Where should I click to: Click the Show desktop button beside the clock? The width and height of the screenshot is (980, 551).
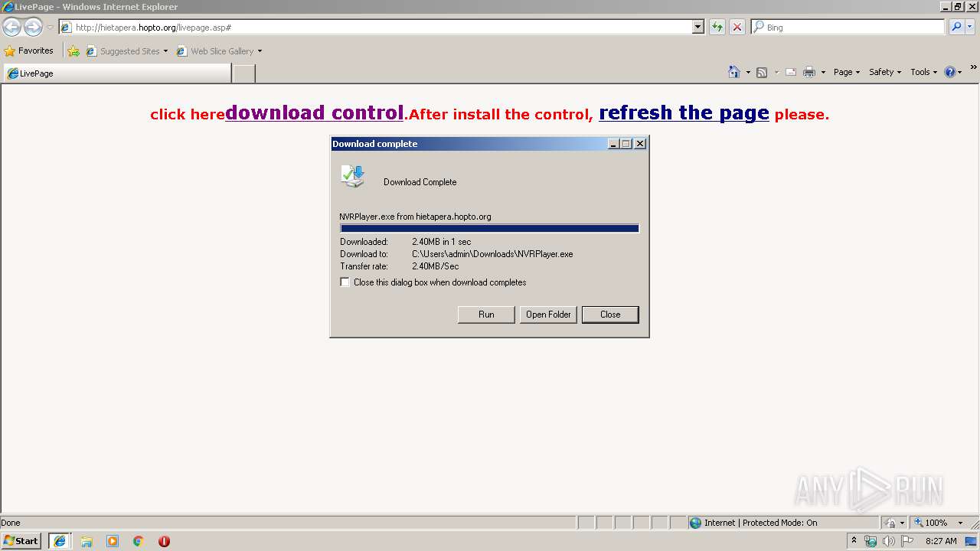point(972,541)
